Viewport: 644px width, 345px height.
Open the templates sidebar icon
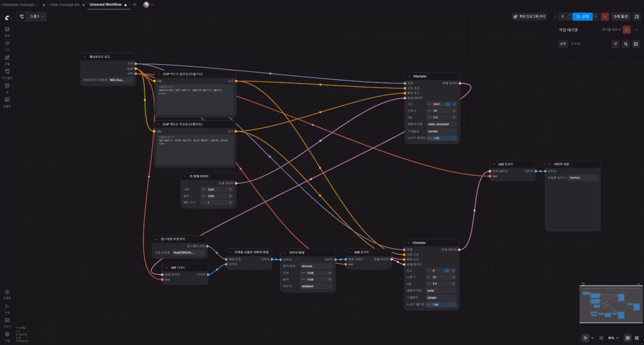pyautogui.click(x=7, y=99)
